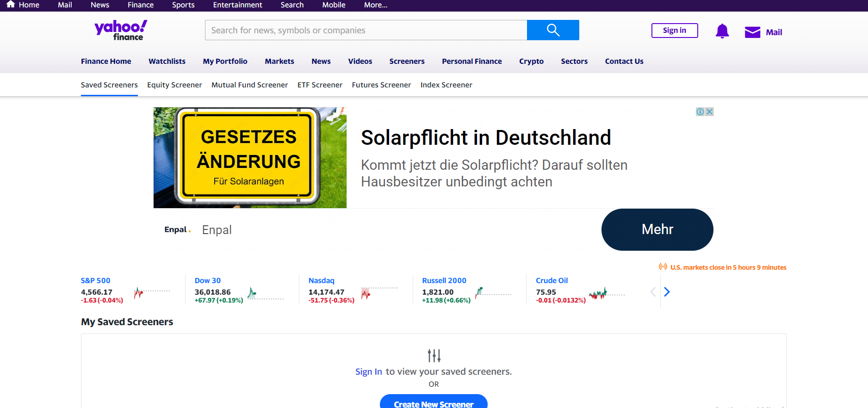The width and height of the screenshot is (868, 408).
Task: Open the Personal Finance menu
Action: [472, 61]
